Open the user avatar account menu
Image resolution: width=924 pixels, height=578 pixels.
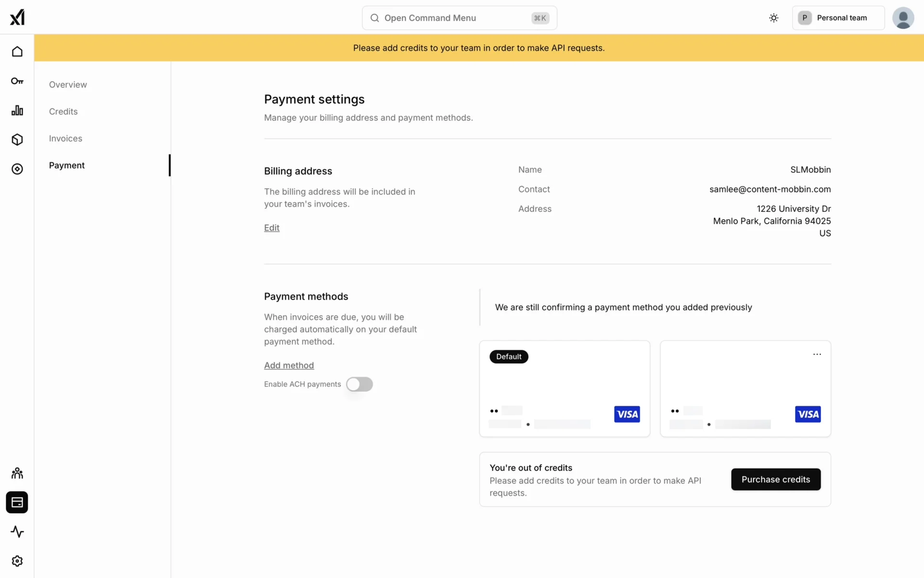pyautogui.click(x=903, y=18)
